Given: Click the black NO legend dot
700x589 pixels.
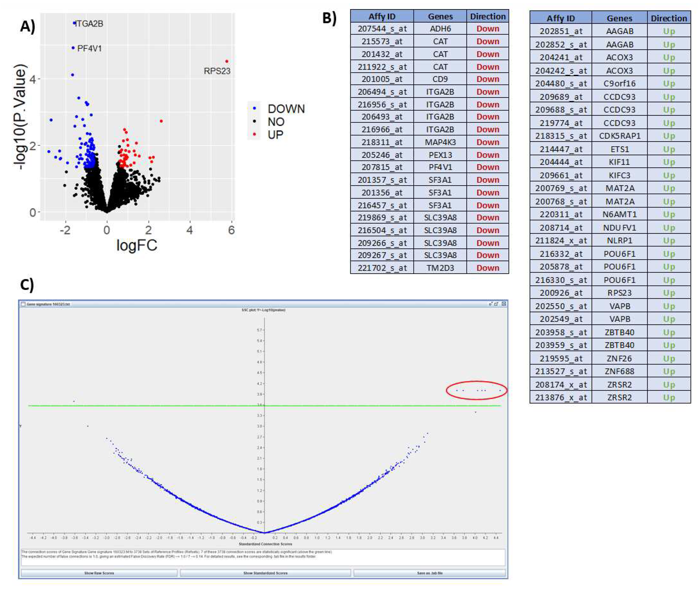Looking at the screenshot, I should coord(255,121).
